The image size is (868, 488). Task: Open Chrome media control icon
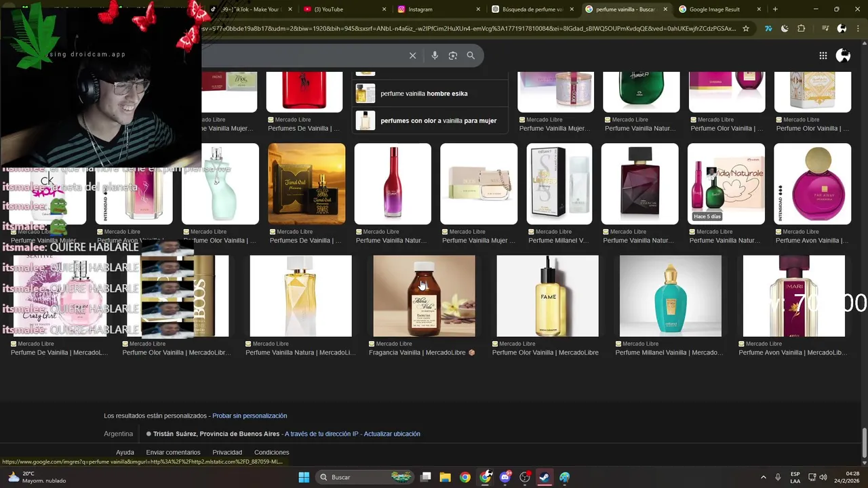pos(825,28)
